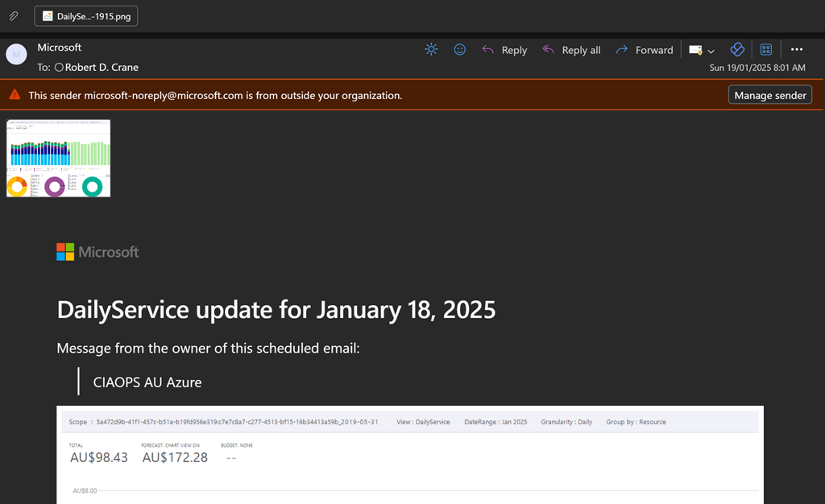Open the Viva Insights icon
Viewport: 825px width, 504px height.
[736, 50]
